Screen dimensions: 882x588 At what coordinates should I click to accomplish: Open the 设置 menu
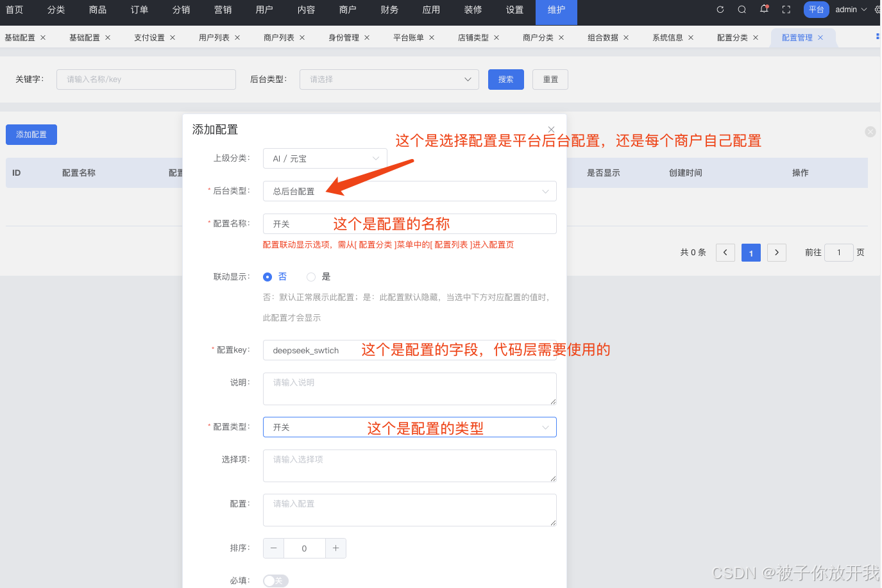514,10
